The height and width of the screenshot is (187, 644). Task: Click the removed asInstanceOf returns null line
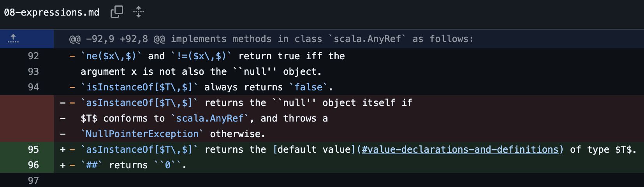[246, 103]
